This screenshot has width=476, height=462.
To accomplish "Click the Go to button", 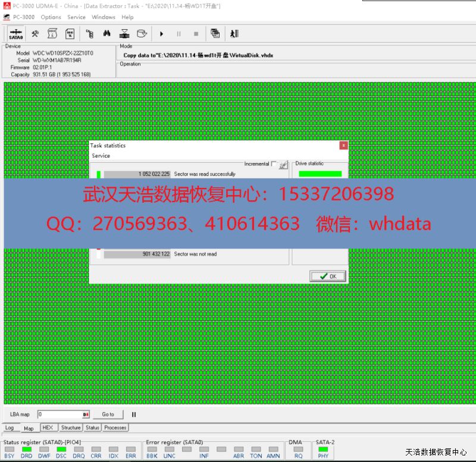I will 108,414.
